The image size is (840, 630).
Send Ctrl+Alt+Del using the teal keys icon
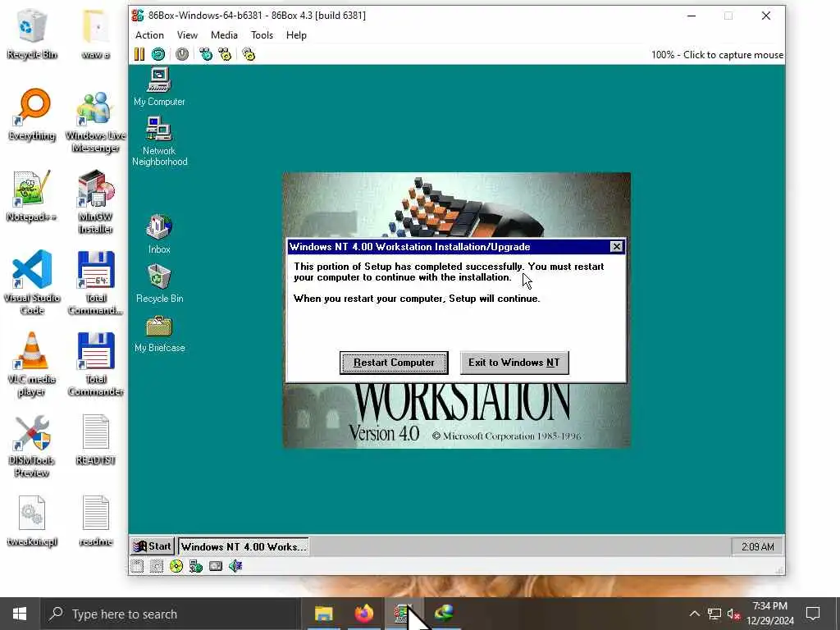coord(206,54)
